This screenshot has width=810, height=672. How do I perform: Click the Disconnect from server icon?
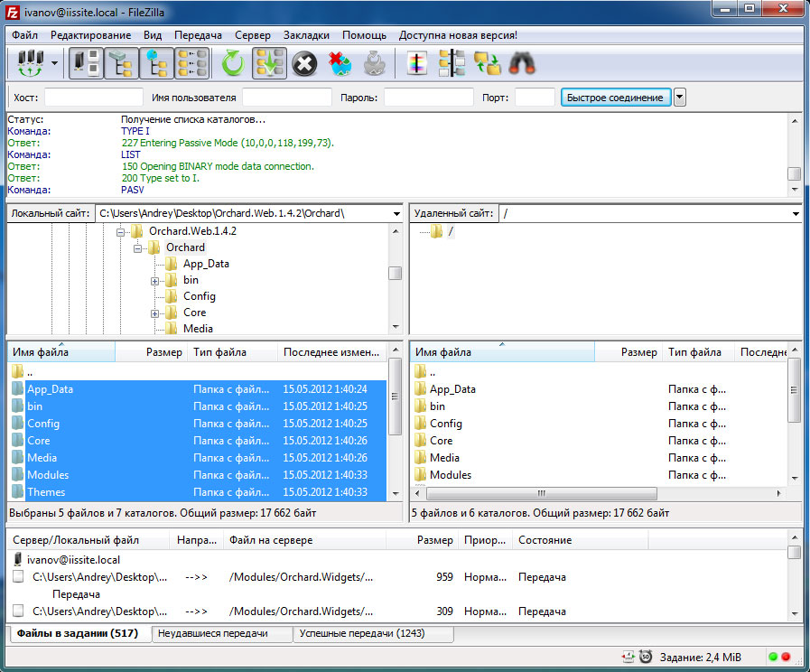coord(340,63)
